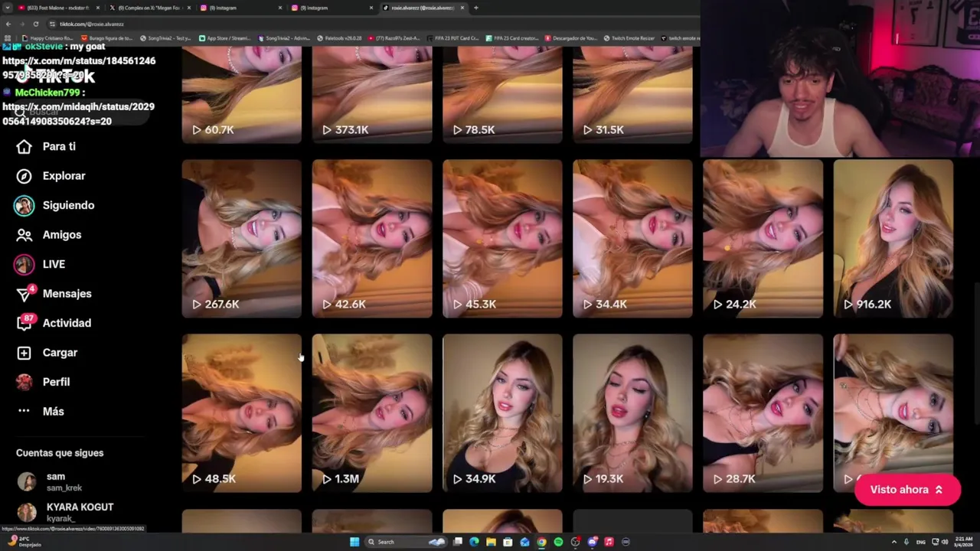This screenshot has height=551, width=980.
Task: Open the video with 34.9K views
Action: [502, 412]
